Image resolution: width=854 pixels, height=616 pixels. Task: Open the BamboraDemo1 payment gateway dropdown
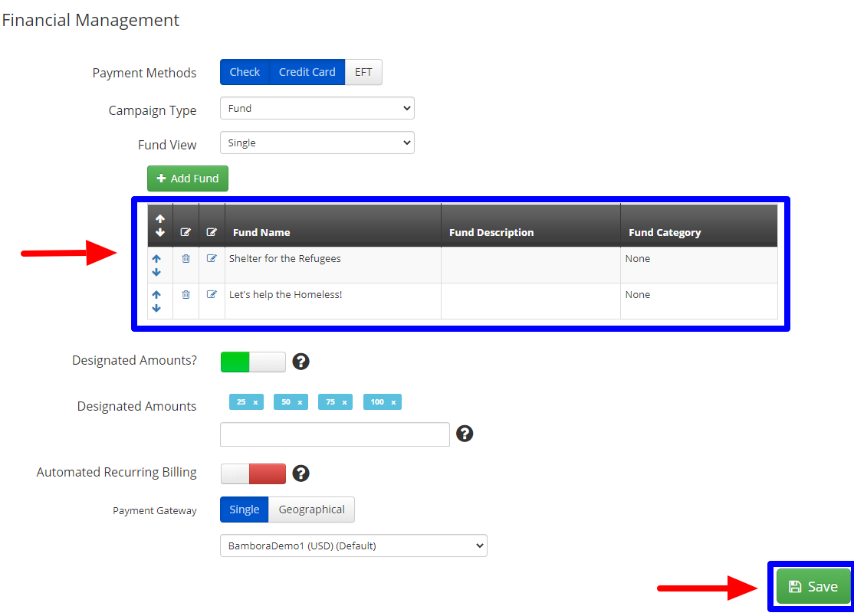pyautogui.click(x=353, y=546)
